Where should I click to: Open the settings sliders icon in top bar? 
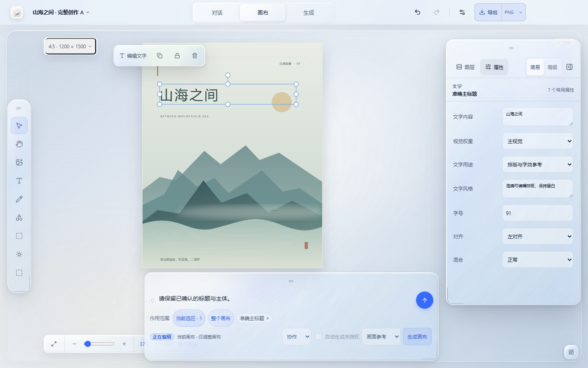pos(462,12)
